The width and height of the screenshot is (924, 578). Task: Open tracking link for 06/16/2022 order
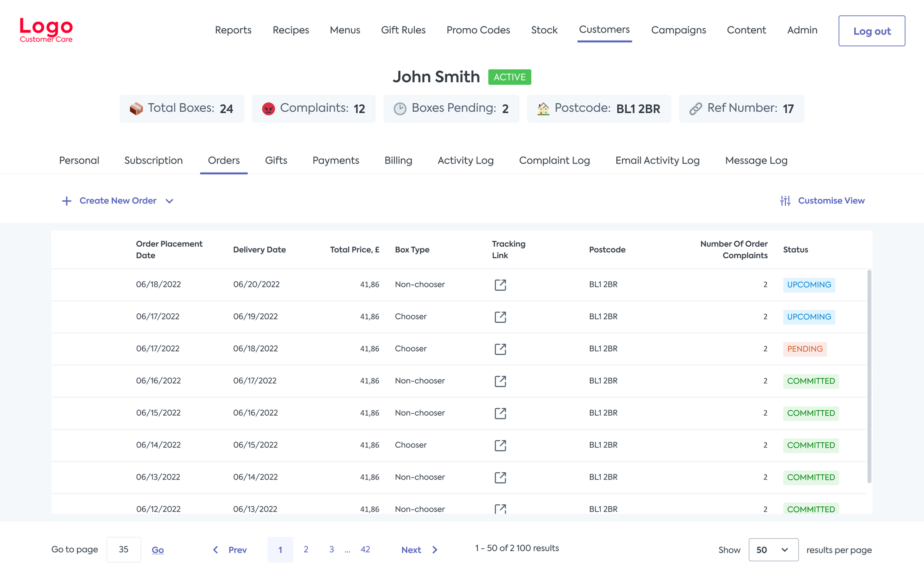tap(500, 381)
